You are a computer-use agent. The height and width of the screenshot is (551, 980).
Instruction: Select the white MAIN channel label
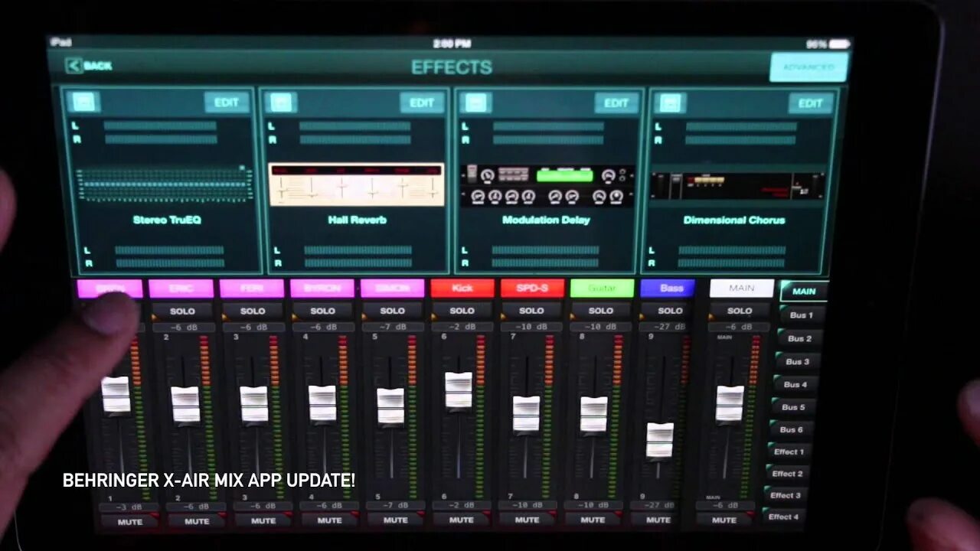point(741,289)
